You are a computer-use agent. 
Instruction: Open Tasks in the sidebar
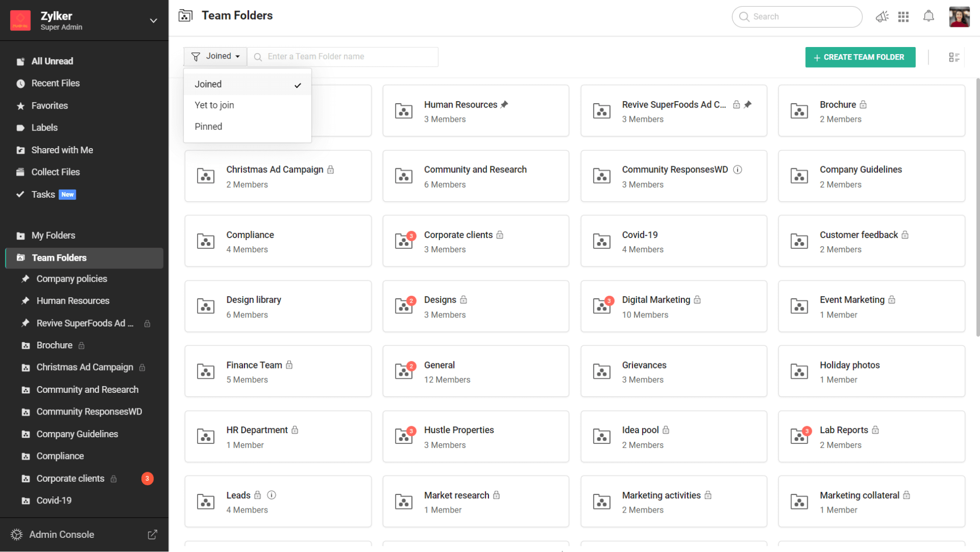click(x=43, y=195)
